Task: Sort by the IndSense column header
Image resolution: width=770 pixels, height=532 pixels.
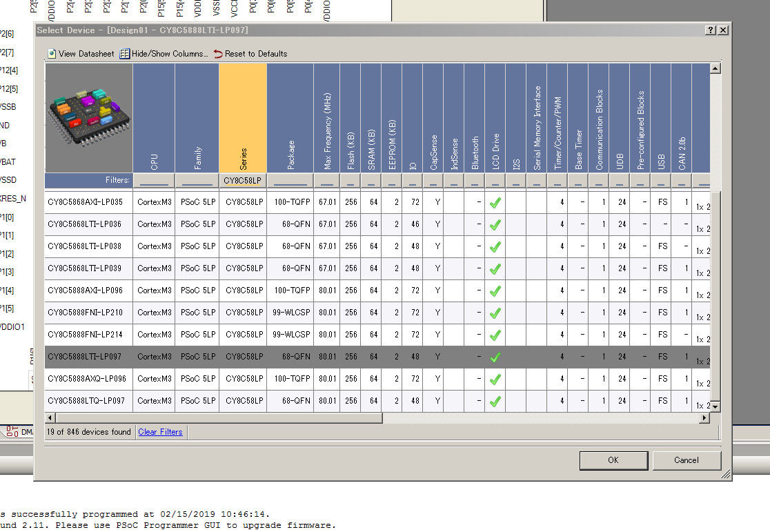Action: tap(453, 118)
